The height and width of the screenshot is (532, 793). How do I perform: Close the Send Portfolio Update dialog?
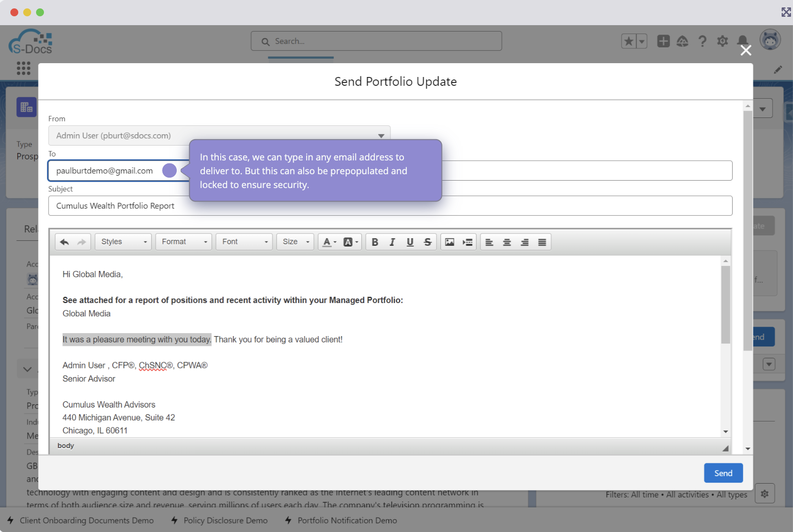(x=746, y=50)
